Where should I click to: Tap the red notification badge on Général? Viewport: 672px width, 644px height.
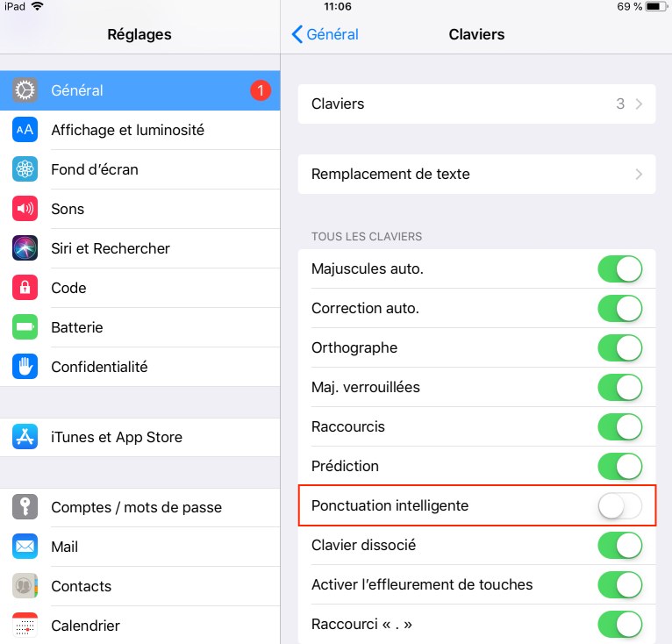click(x=261, y=90)
